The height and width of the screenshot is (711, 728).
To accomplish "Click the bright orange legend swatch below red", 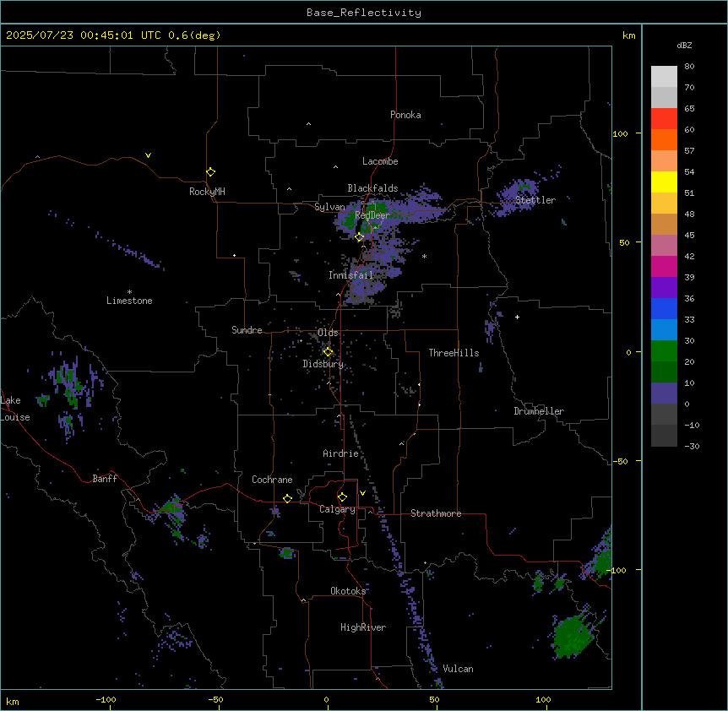I will [664, 139].
